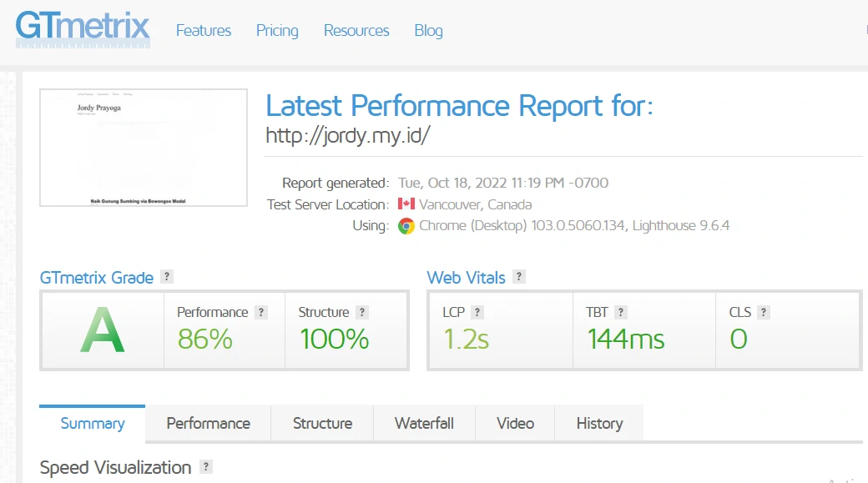Open help icon beside TBT
This screenshot has height=483, width=868.
pyautogui.click(x=621, y=312)
